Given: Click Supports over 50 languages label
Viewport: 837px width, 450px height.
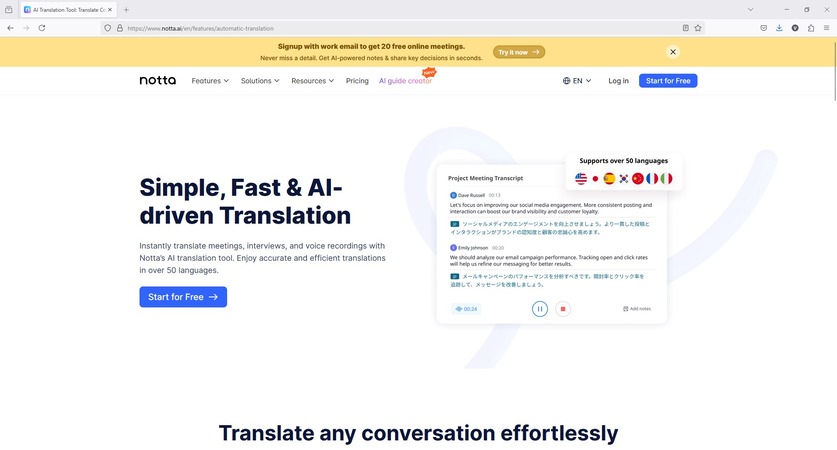Looking at the screenshot, I should point(623,161).
